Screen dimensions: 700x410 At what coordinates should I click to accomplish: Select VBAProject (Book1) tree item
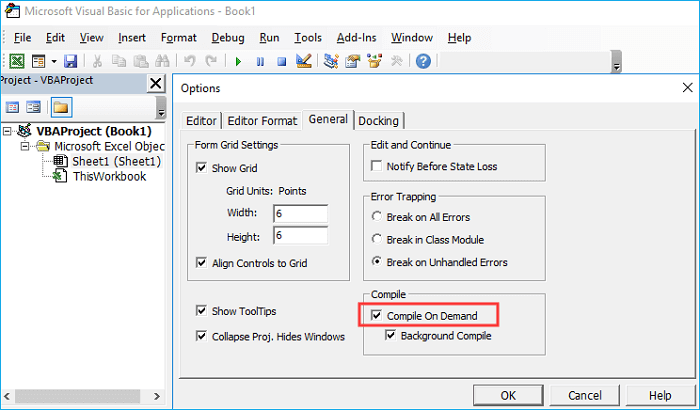pos(94,131)
